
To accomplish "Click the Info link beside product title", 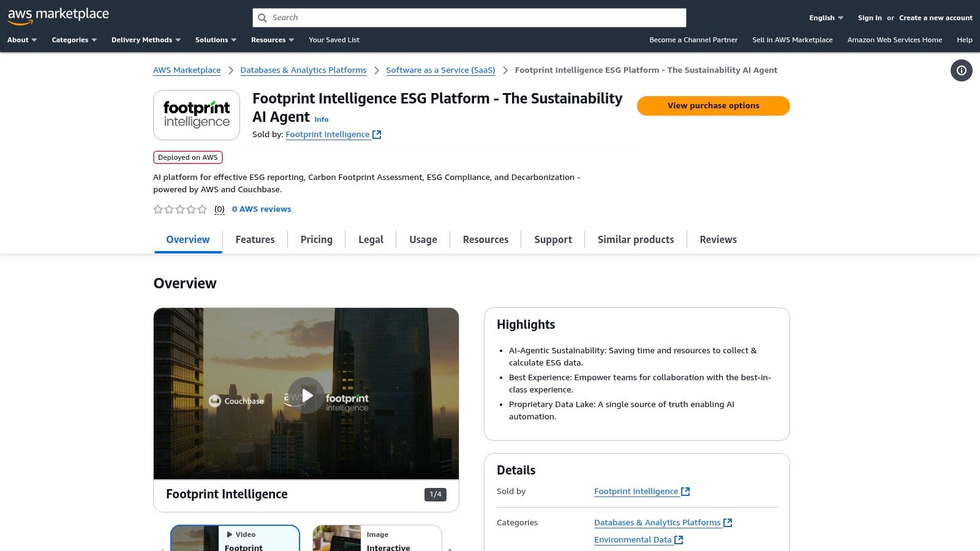I will tap(322, 119).
